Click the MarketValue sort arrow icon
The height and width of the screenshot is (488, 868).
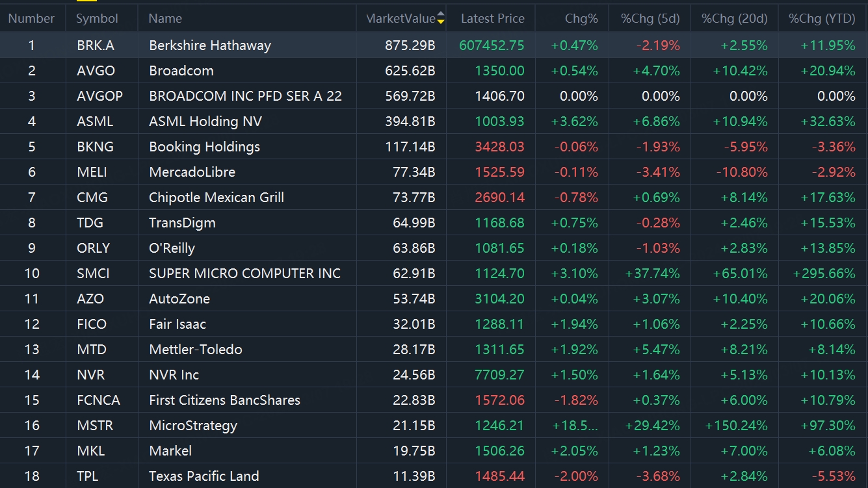pos(441,18)
